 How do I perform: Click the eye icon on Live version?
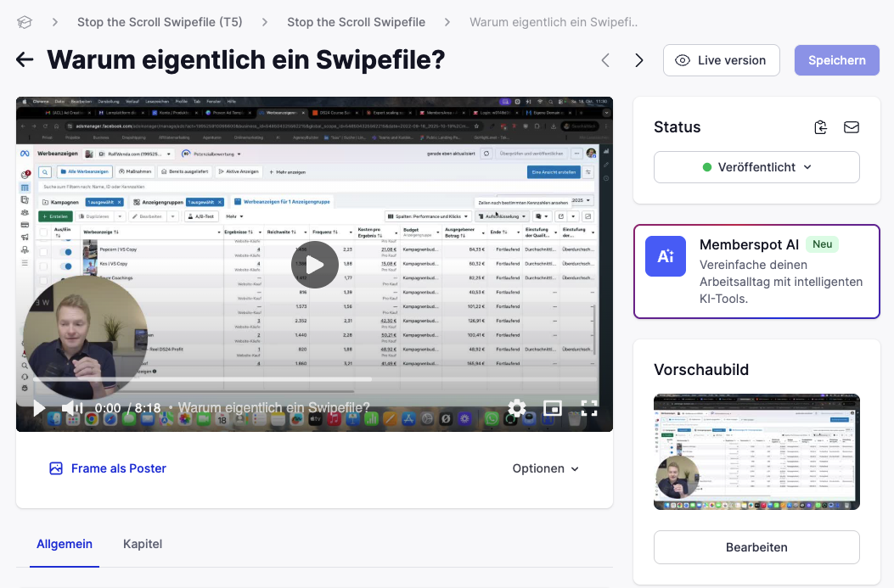(683, 60)
